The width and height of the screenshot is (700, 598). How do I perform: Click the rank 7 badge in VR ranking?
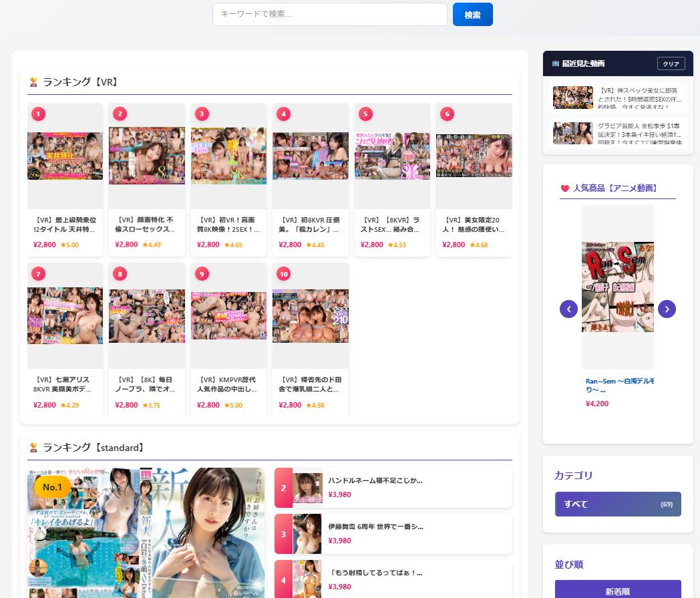click(x=39, y=274)
